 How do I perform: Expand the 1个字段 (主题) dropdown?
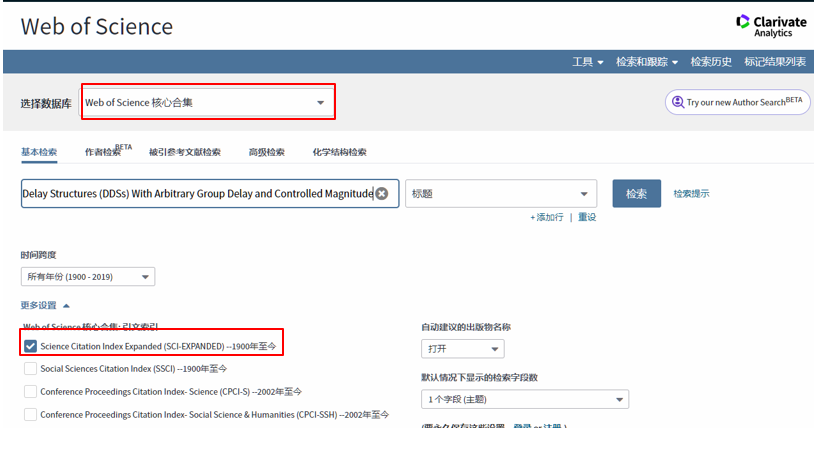(524, 400)
